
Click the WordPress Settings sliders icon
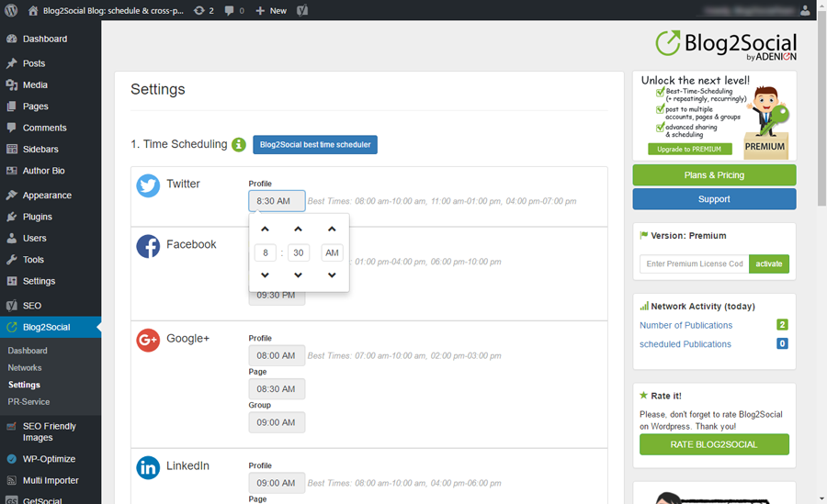12,281
